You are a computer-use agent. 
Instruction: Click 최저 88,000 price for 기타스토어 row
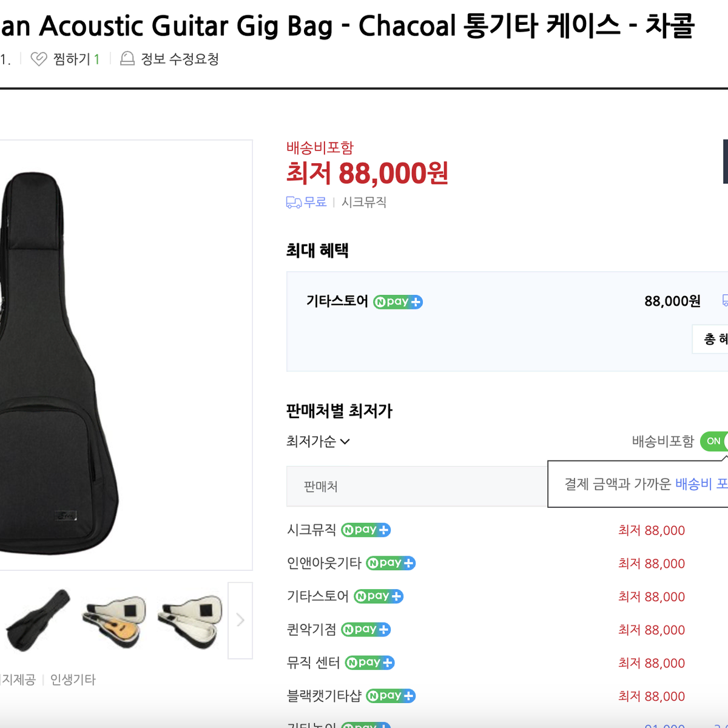tap(652, 596)
